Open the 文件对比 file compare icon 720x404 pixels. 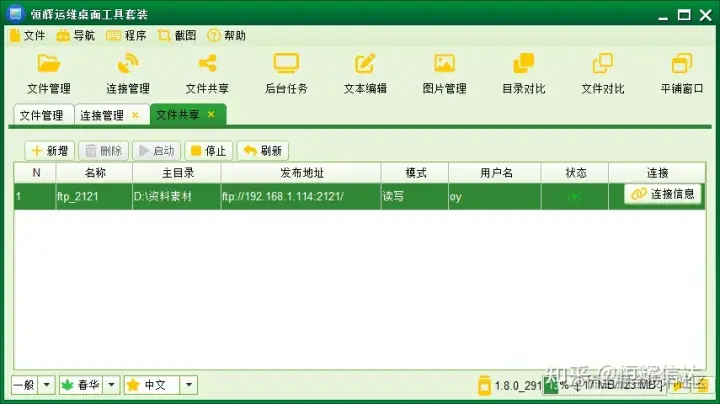(x=602, y=64)
